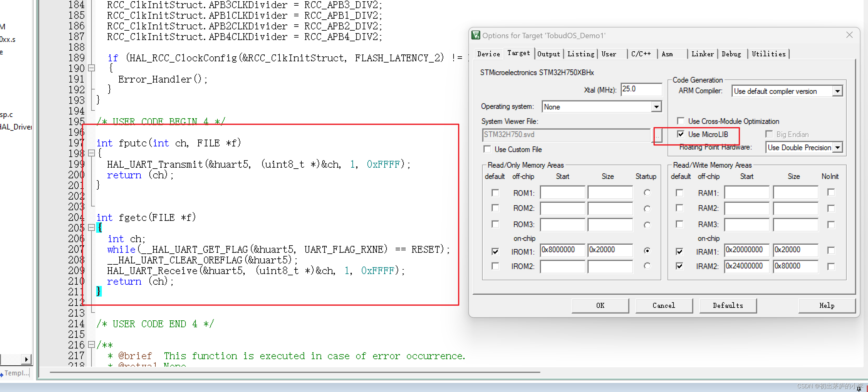This screenshot has height=392, width=868.
Task: Enable the Use Custom File checkbox
Action: point(487,149)
